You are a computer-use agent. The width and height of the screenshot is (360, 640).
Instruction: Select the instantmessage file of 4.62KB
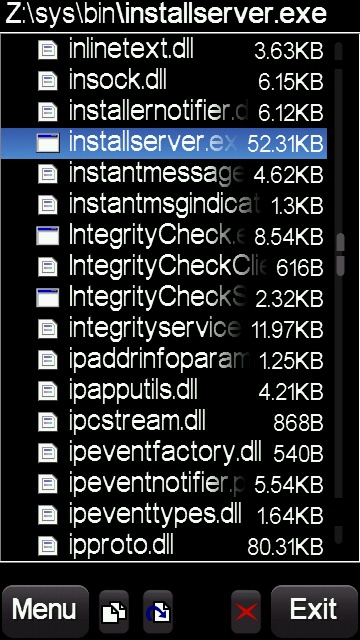(164, 174)
